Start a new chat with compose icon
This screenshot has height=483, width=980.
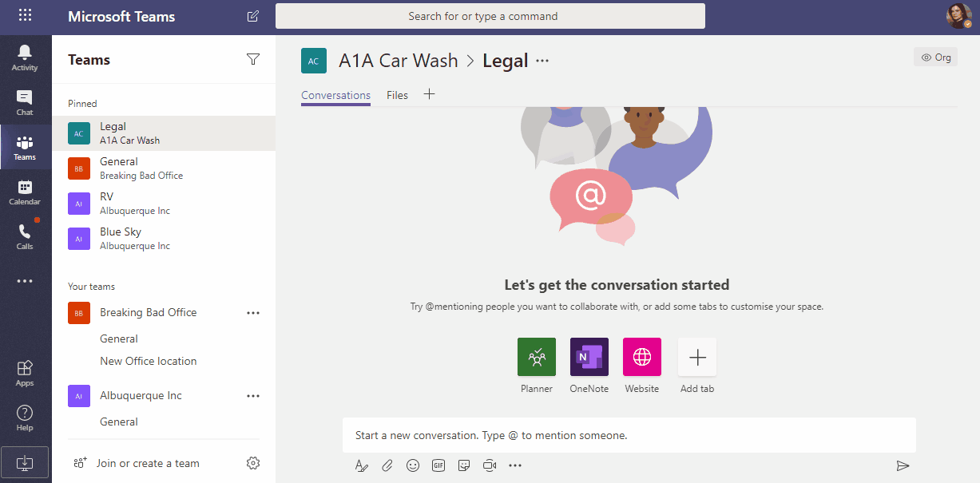coord(253,16)
